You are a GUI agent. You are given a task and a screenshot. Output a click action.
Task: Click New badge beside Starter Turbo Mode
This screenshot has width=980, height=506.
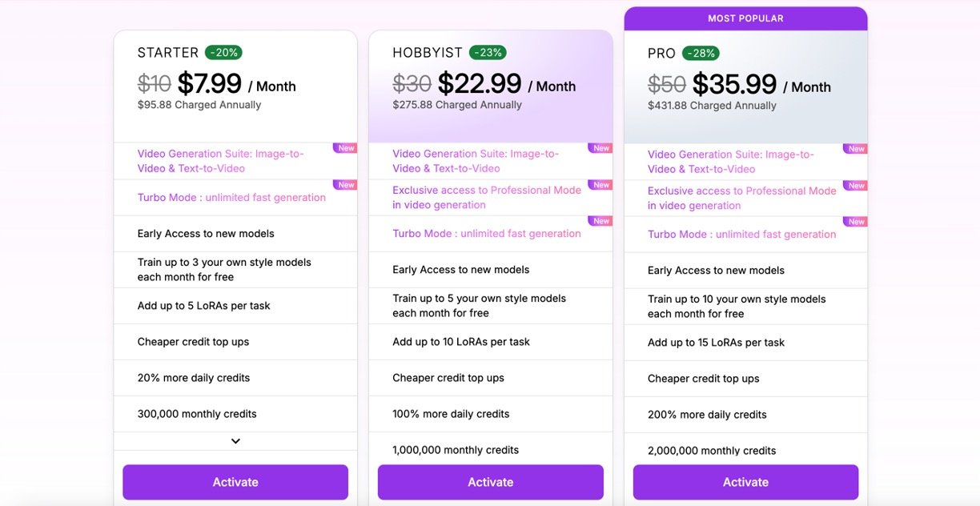[346, 185]
